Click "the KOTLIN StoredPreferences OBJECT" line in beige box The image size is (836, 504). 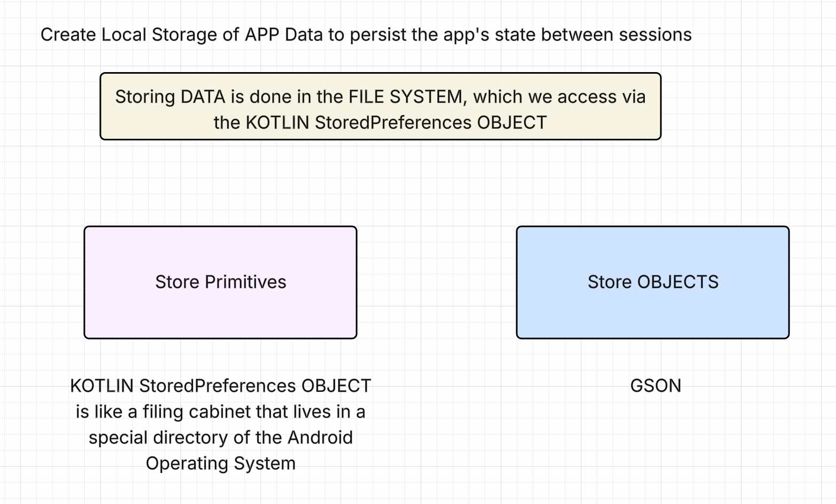point(380,122)
